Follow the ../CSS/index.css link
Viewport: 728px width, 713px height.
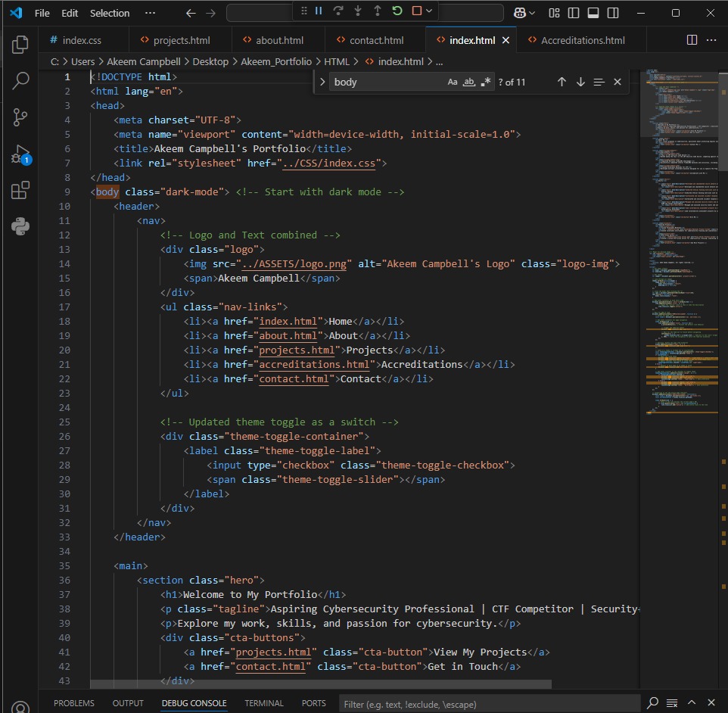(x=328, y=163)
